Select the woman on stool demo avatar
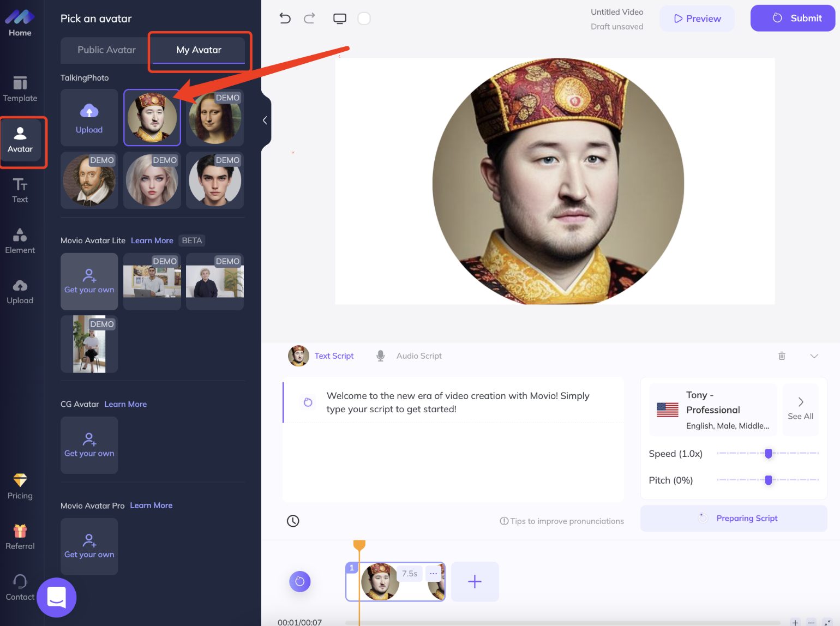The height and width of the screenshot is (626, 840). [89, 344]
